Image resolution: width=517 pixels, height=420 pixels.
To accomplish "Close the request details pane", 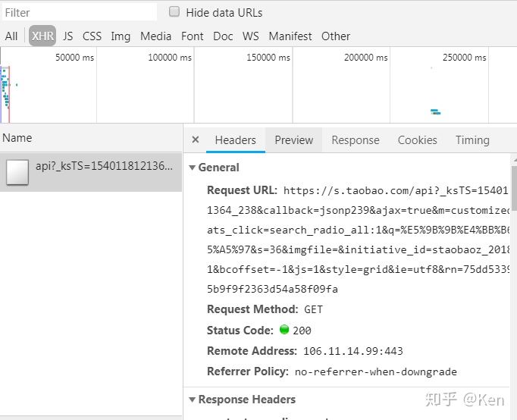I will pos(195,139).
